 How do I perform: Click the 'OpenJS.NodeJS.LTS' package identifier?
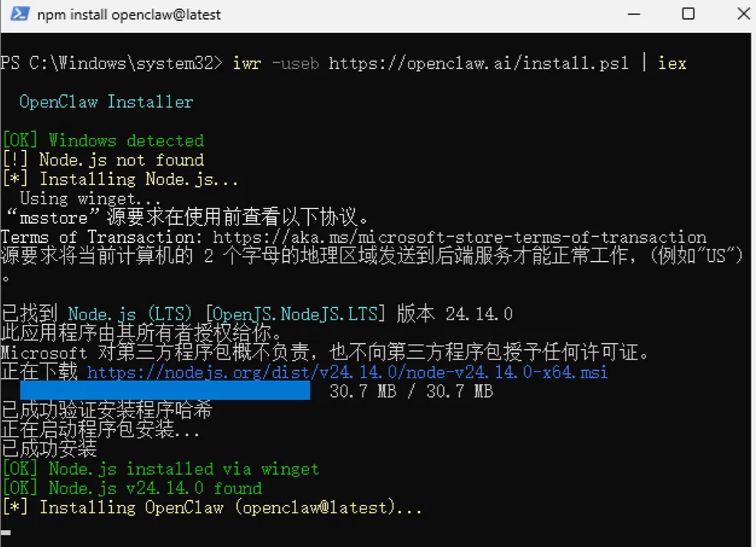coord(295,314)
